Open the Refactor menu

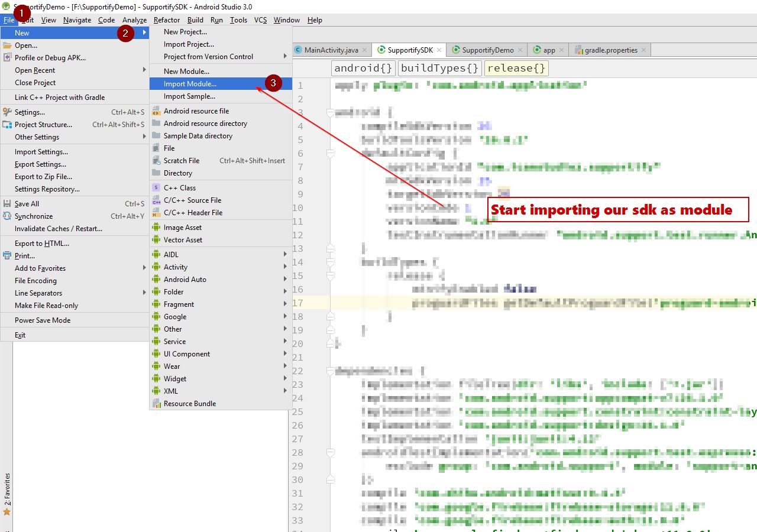click(167, 20)
